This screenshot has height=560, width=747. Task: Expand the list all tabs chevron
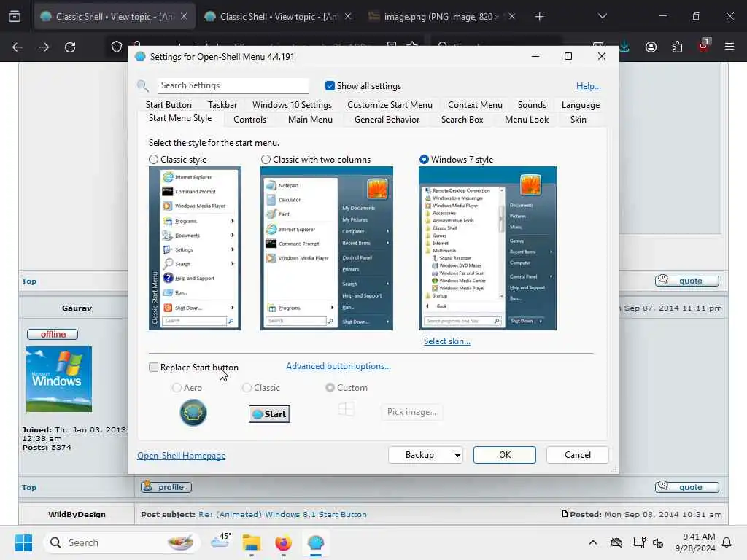603,16
